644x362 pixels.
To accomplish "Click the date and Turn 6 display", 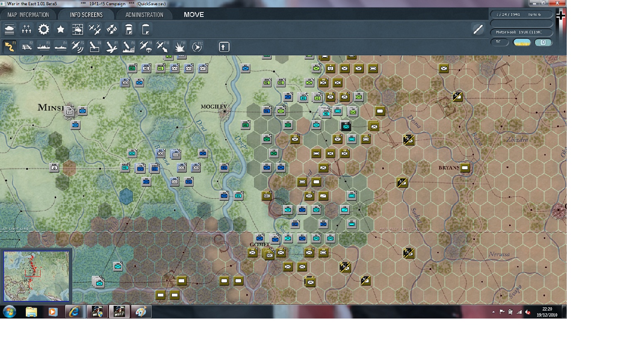I will (522, 15).
